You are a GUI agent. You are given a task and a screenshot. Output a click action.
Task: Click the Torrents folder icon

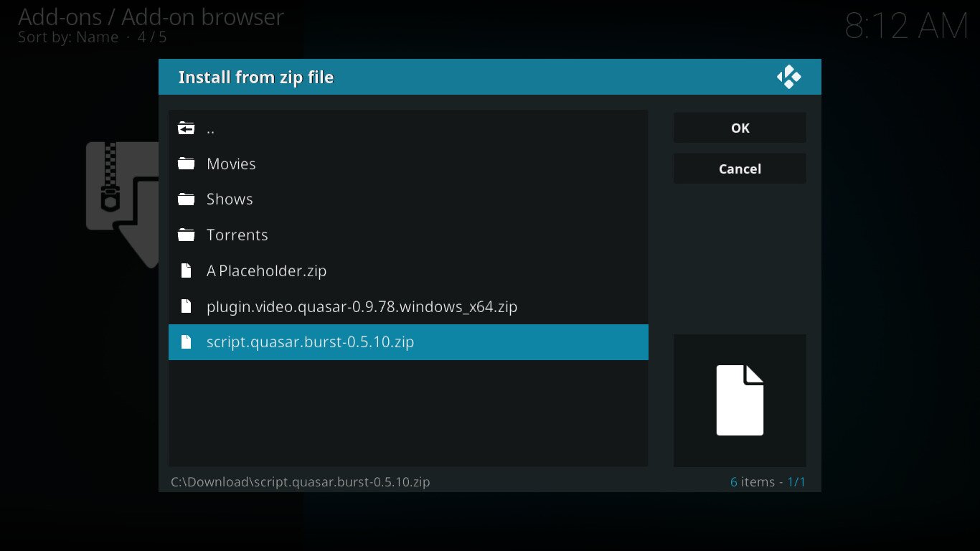pyautogui.click(x=187, y=235)
